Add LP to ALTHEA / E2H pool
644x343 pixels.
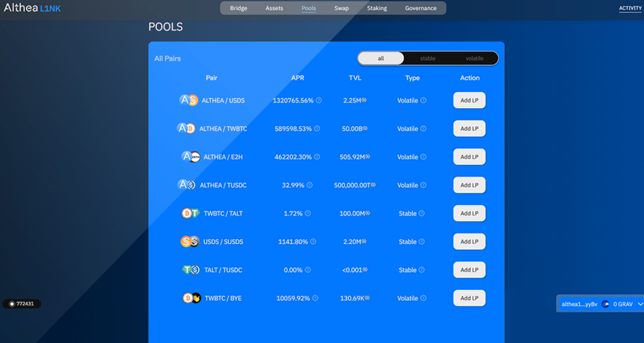pyautogui.click(x=469, y=157)
